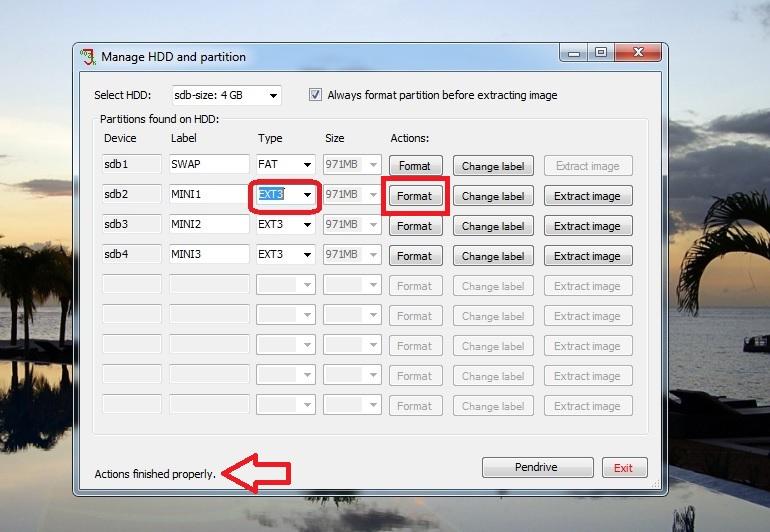Click the 'Actions:' column header
770x532 pixels.
click(x=410, y=138)
